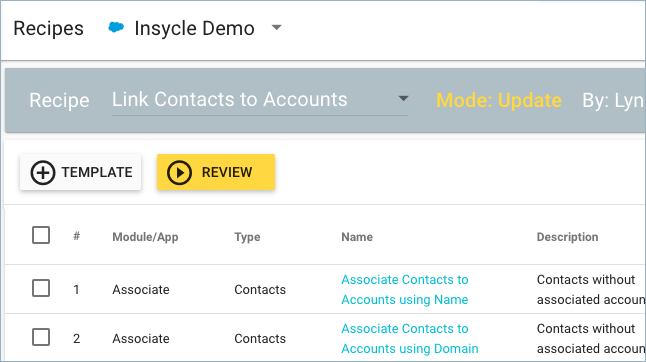Click the Contacts type cell in row 2
646x362 pixels.
pyautogui.click(x=260, y=339)
